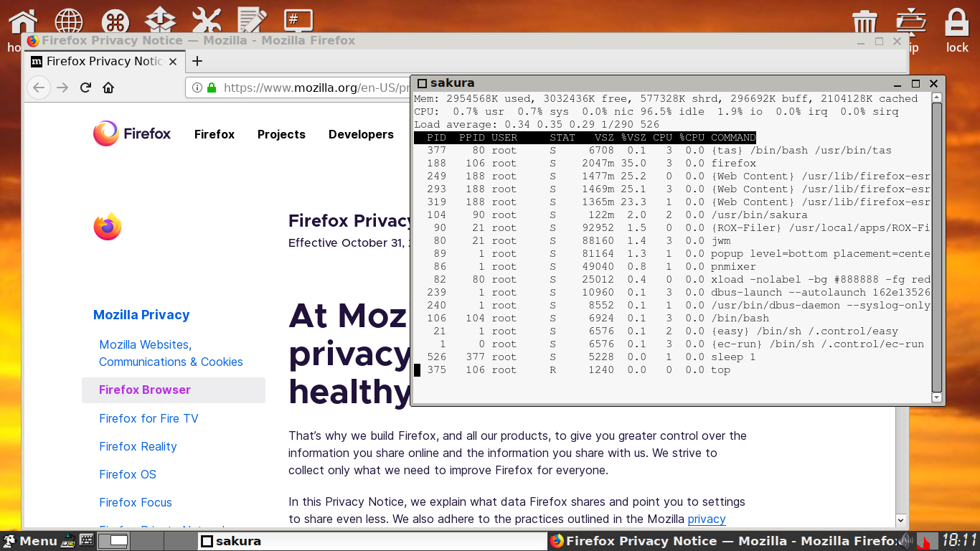
Task: Open the taskbar Menu button
Action: pos(29,541)
